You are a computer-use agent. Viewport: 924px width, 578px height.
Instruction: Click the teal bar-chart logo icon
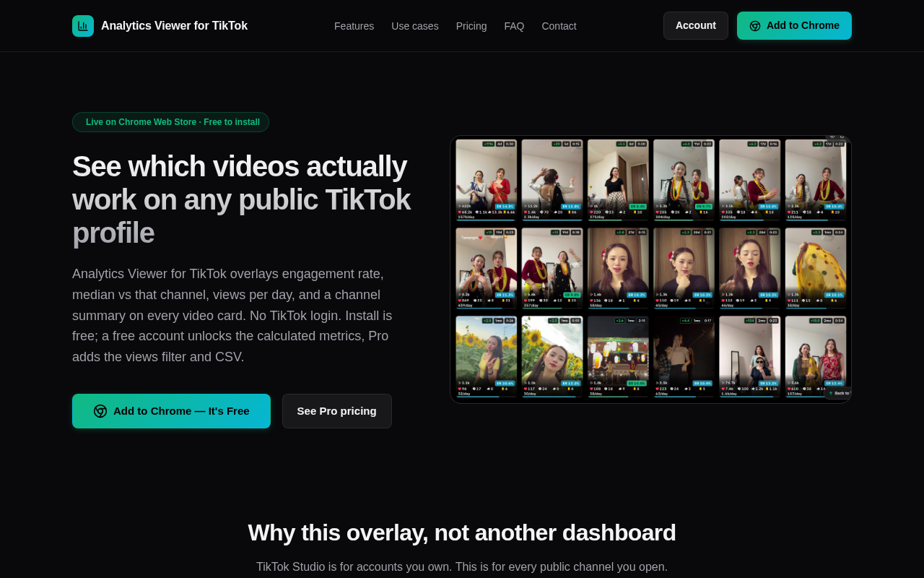[83, 26]
